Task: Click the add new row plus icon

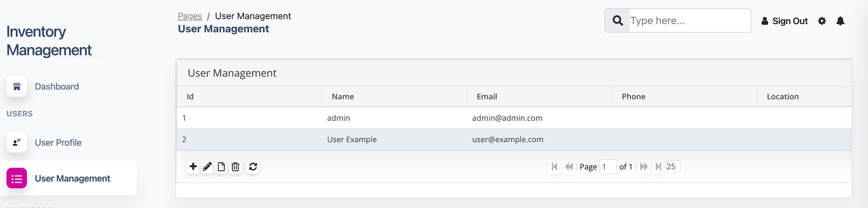Action: click(193, 167)
